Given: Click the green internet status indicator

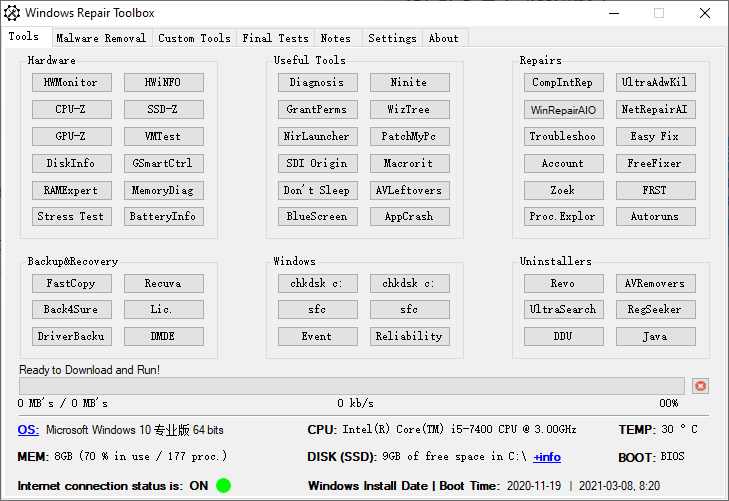Looking at the screenshot, I should coord(224,485).
